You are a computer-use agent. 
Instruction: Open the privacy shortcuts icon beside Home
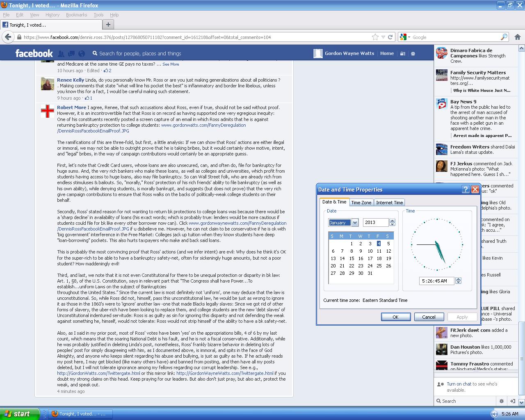click(403, 53)
